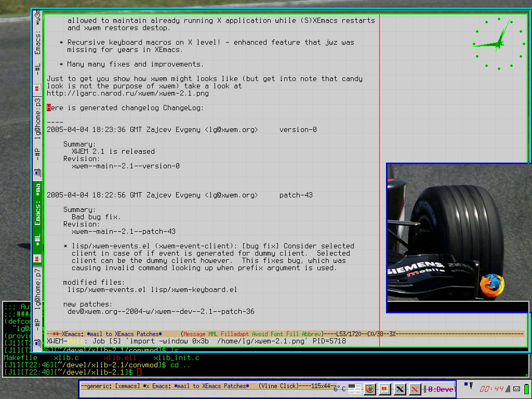Select the 0:Devel frame indicator

pos(441,389)
